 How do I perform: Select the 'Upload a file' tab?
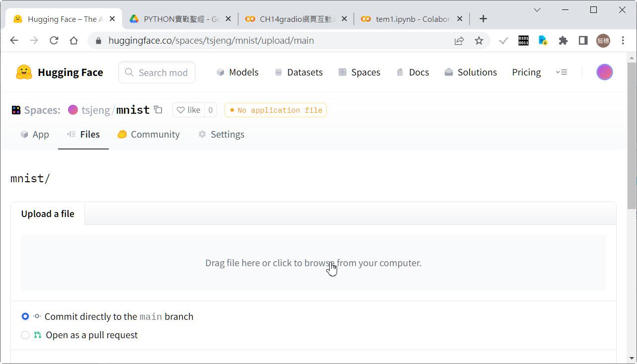pyautogui.click(x=48, y=214)
